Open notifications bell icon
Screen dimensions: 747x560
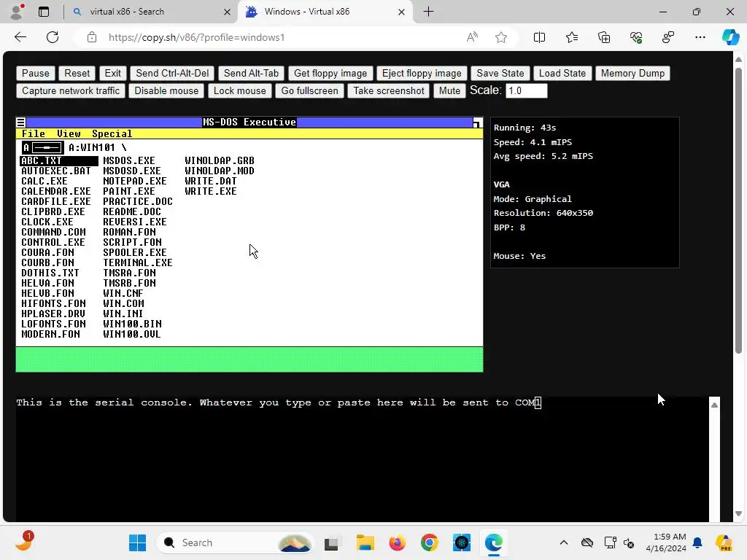point(697,542)
